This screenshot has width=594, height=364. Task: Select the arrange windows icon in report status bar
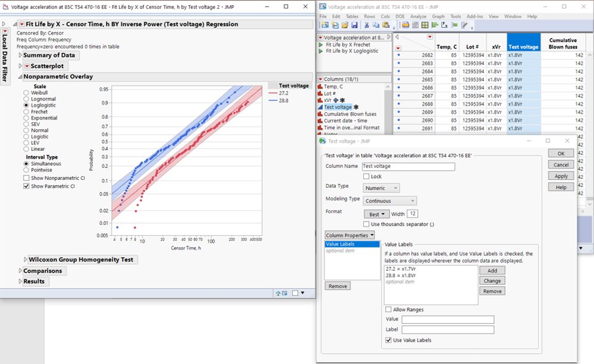[284, 293]
